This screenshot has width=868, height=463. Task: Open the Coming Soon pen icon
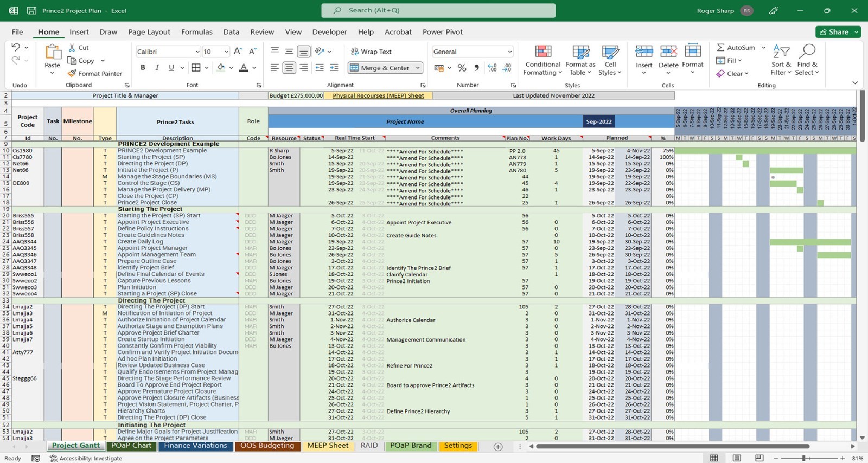pyautogui.click(x=774, y=10)
